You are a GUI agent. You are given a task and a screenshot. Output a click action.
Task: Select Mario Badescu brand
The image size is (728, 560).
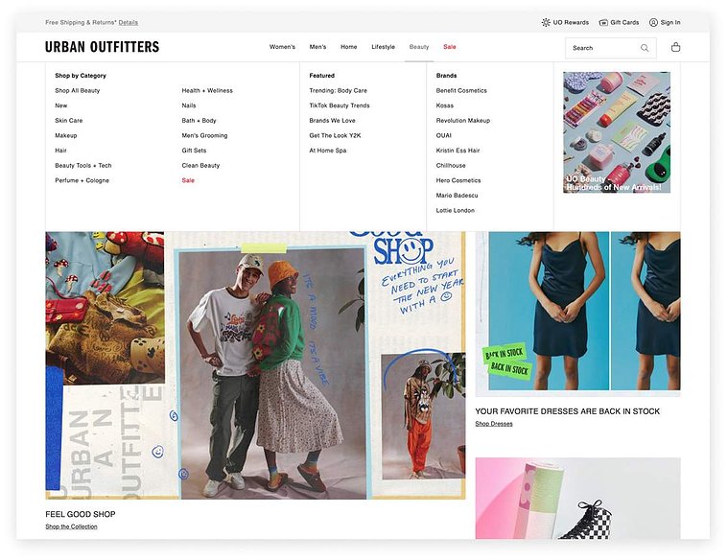pos(457,196)
